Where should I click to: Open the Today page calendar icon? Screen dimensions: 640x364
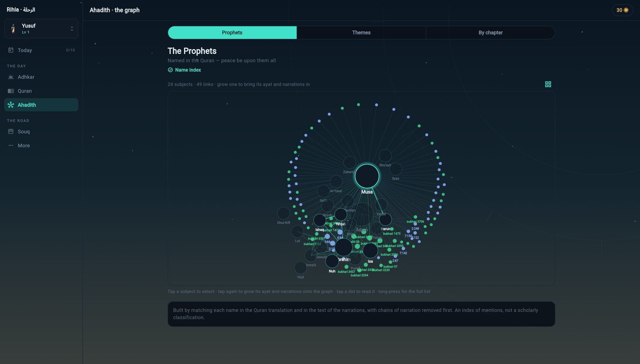coord(11,50)
